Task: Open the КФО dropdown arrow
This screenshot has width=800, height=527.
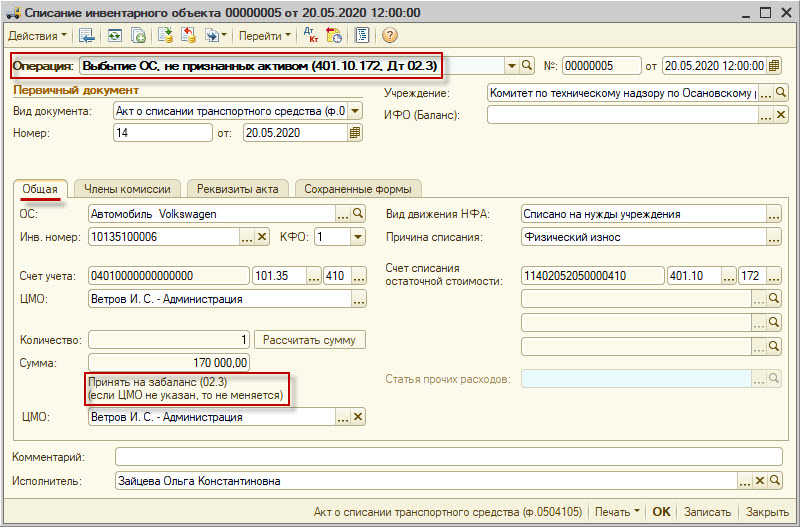Action: tap(357, 237)
